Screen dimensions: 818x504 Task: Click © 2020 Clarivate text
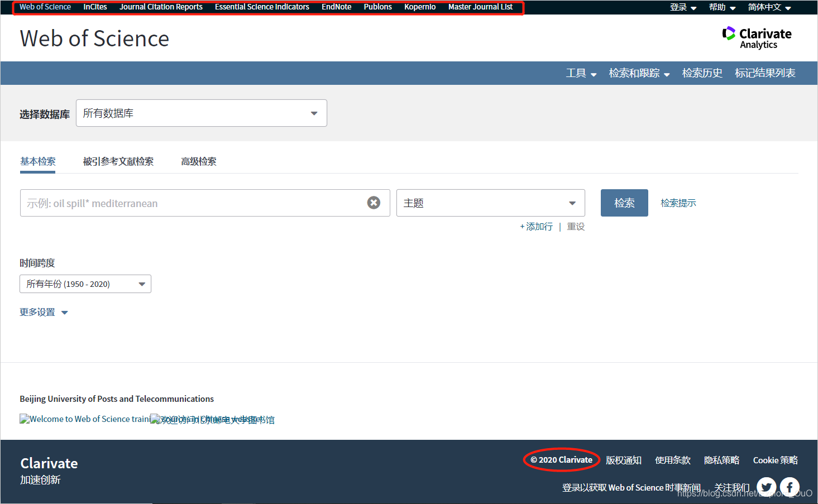pyautogui.click(x=561, y=460)
